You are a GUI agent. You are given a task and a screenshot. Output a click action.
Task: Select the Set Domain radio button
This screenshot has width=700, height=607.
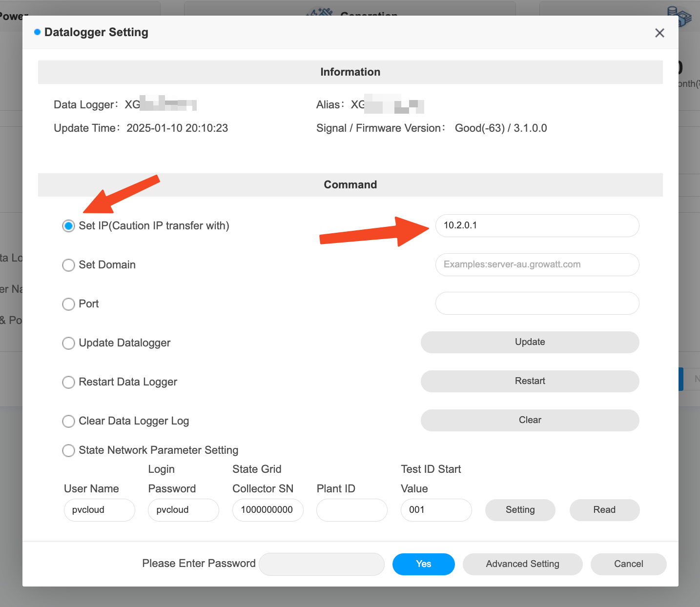point(69,265)
